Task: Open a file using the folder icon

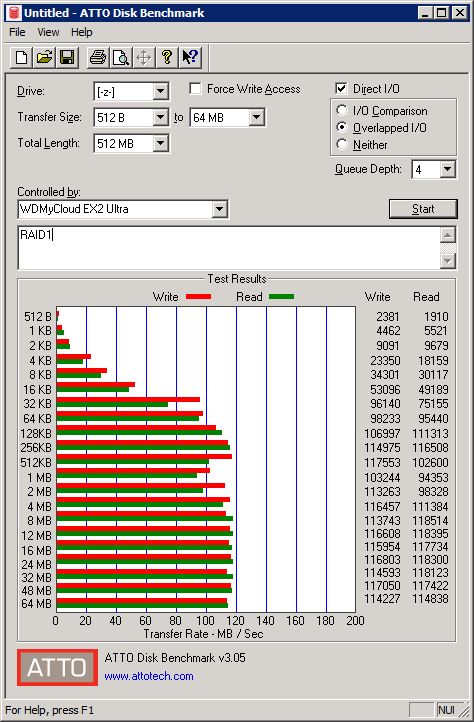Action: (x=44, y=58)
